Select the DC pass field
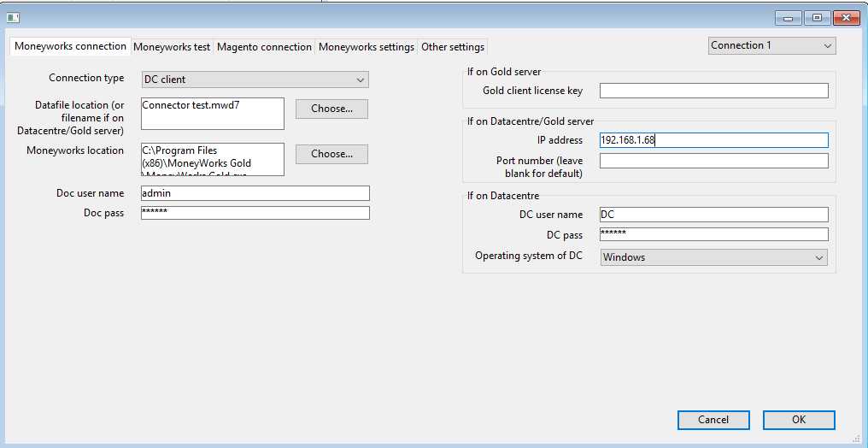 coord(714,234)
